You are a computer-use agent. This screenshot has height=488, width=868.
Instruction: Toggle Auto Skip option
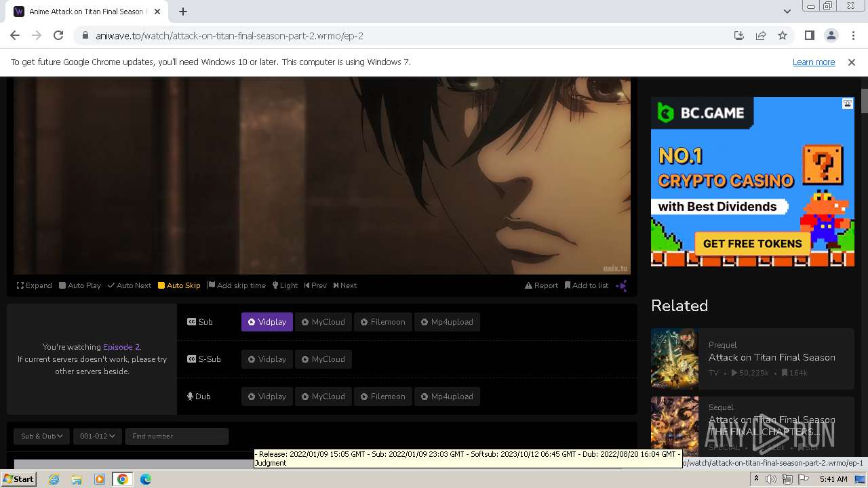pyautogui.click(x=179, y=285)
